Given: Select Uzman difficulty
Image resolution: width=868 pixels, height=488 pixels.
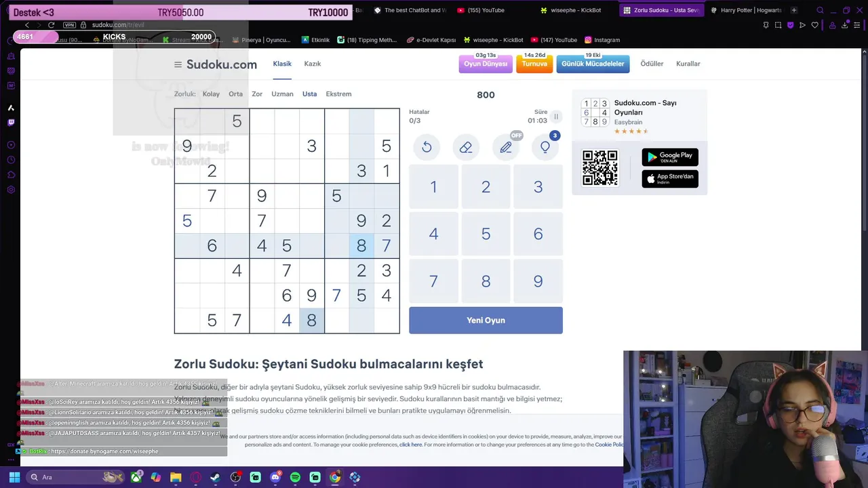Looking at the screenshot, I should (282, 94).
